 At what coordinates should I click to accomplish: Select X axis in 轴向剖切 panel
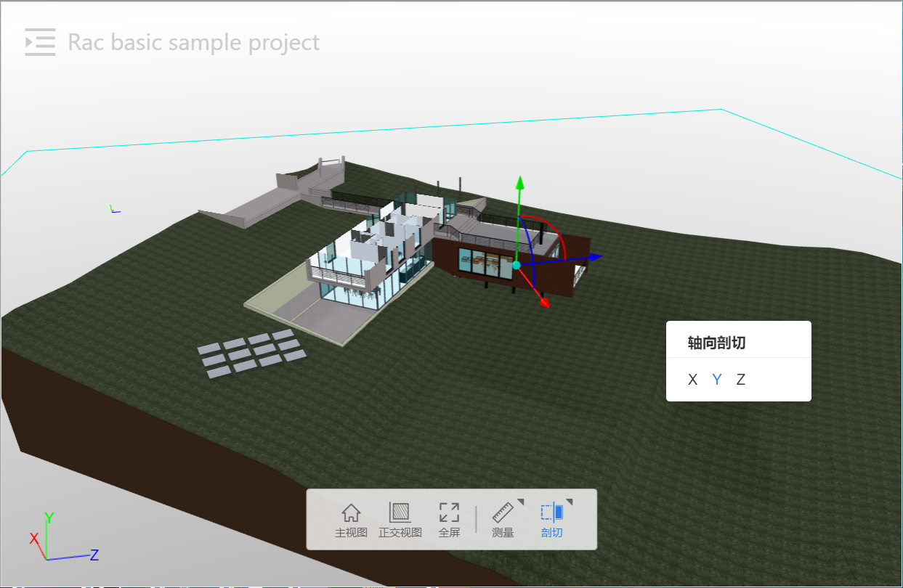pyautogui.click(x=692, y=380)
